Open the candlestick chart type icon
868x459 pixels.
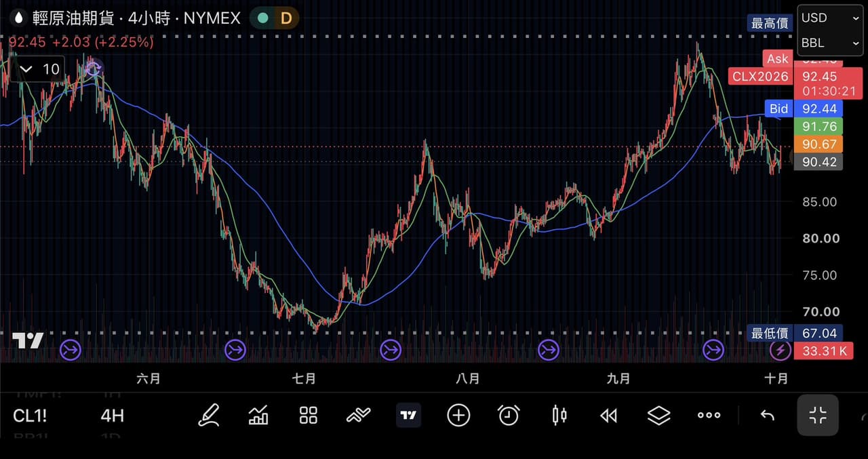click(559, 415)
